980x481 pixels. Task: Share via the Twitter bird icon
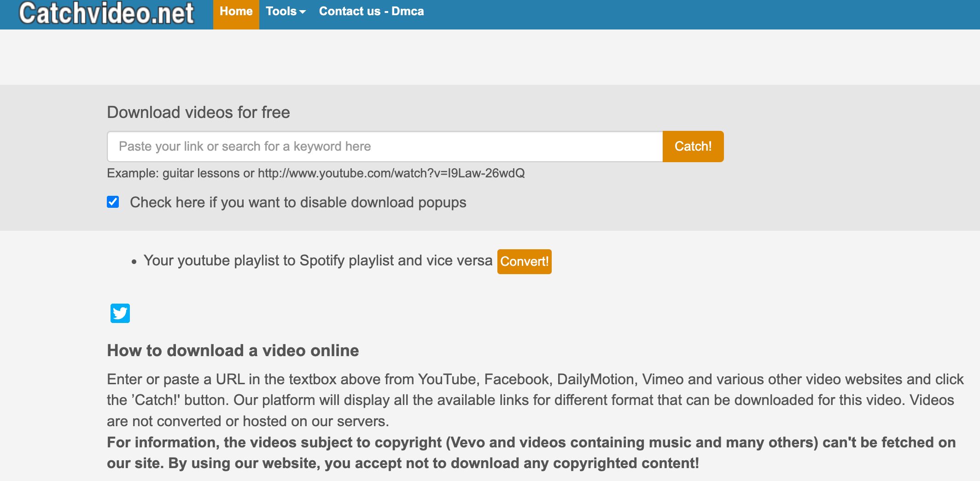(120, 313)
